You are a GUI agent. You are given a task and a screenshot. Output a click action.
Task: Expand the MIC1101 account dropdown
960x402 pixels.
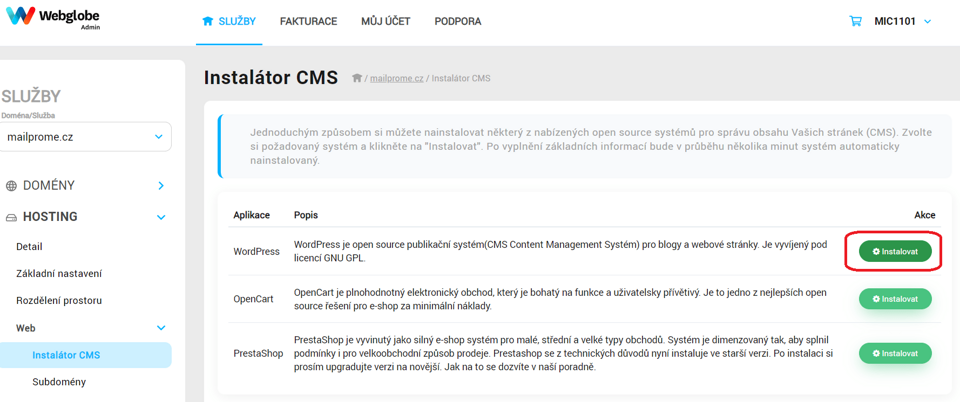902,21
